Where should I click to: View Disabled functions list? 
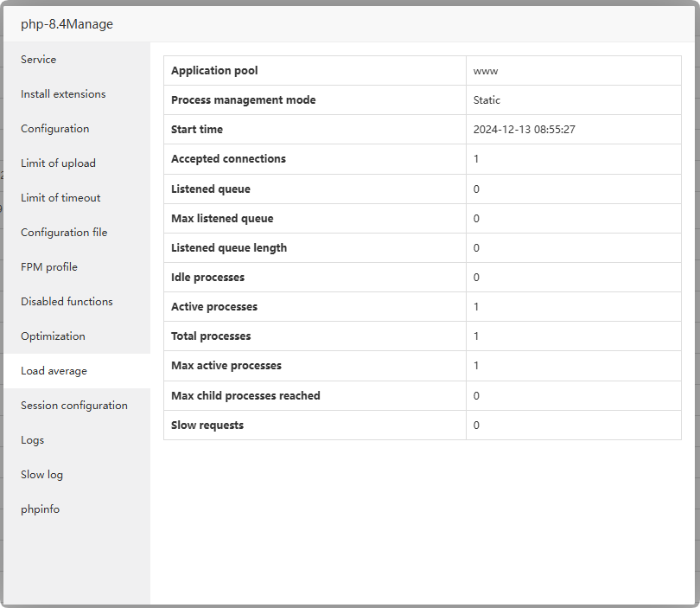(67, 302)
